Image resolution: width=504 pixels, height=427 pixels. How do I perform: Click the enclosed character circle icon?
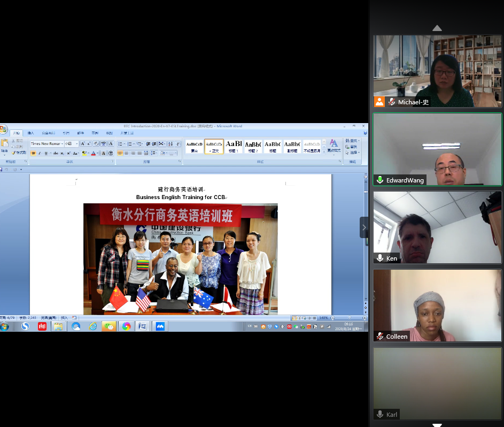click(111, 153)
